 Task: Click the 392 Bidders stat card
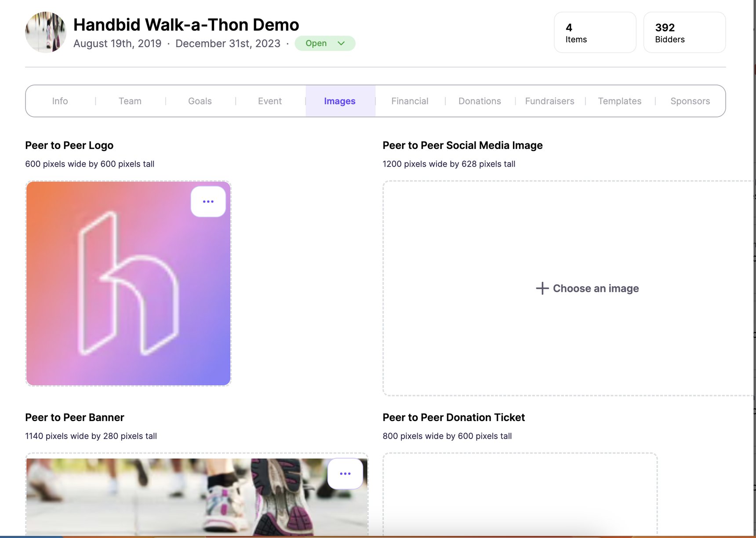click(684, 33)
